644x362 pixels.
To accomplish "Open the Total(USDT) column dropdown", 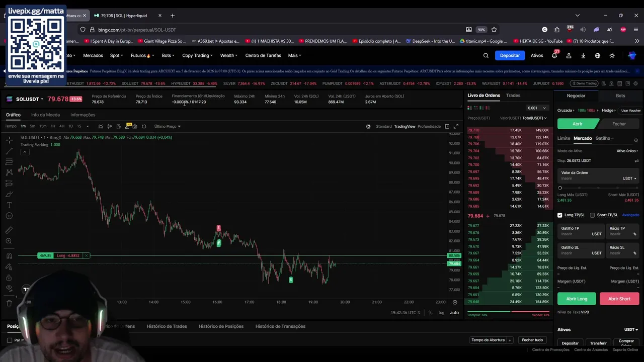I will [534, 118].
